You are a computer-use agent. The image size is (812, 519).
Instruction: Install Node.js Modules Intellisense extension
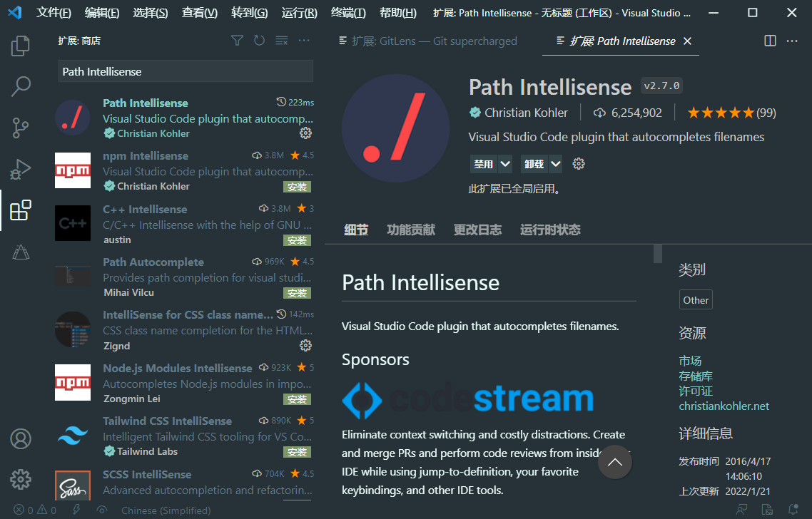click(298, 399)
